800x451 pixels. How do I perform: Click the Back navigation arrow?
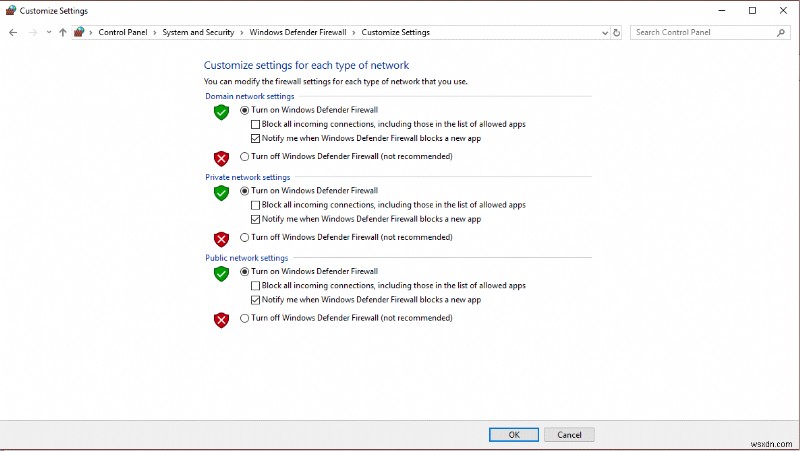pyautogui.click(x=13, y=32)
